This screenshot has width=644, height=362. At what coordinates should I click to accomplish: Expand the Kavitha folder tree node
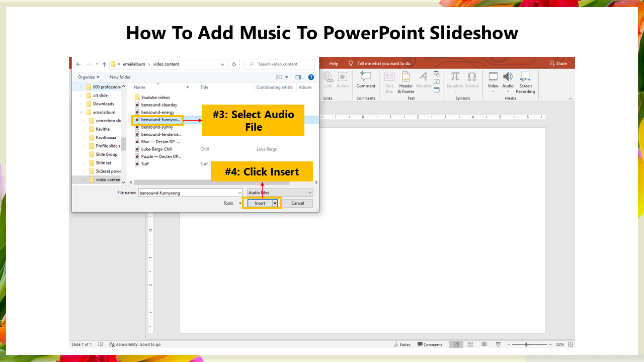(84, 129)
